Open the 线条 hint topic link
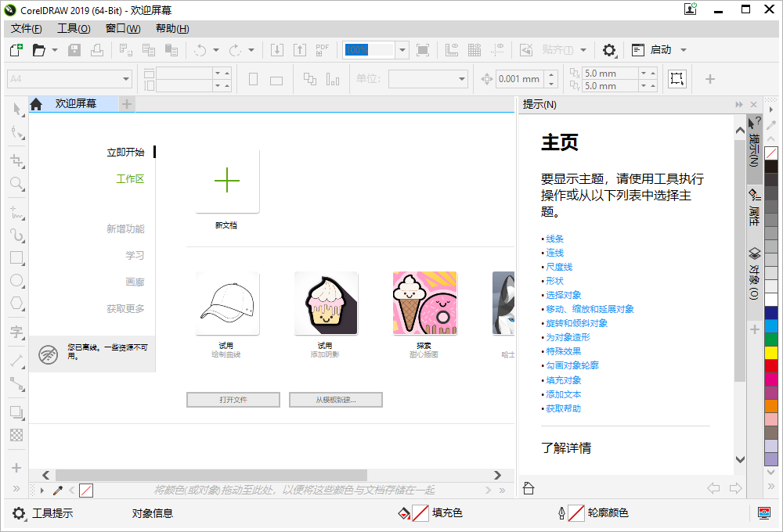783x532 pixels. pyautogui.click(x=554, y=239)
